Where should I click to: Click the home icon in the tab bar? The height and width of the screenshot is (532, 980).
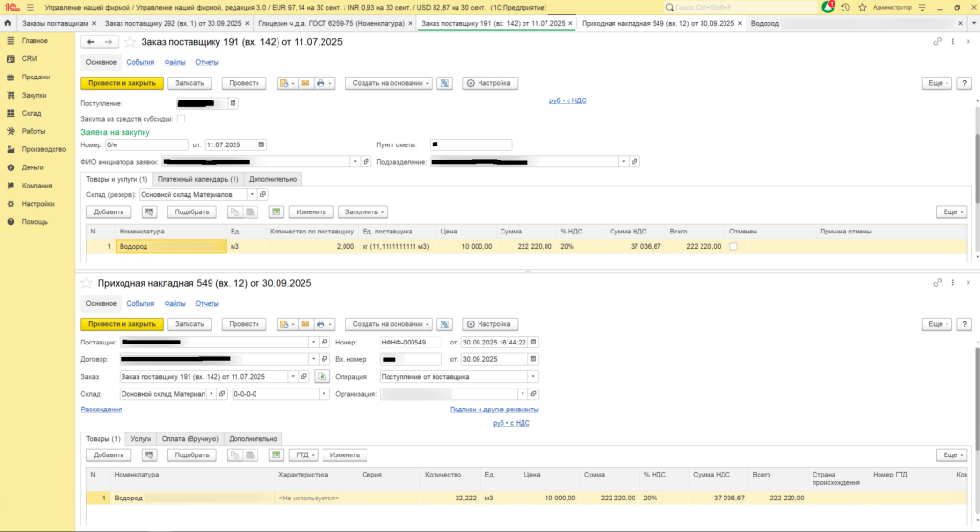8,22
